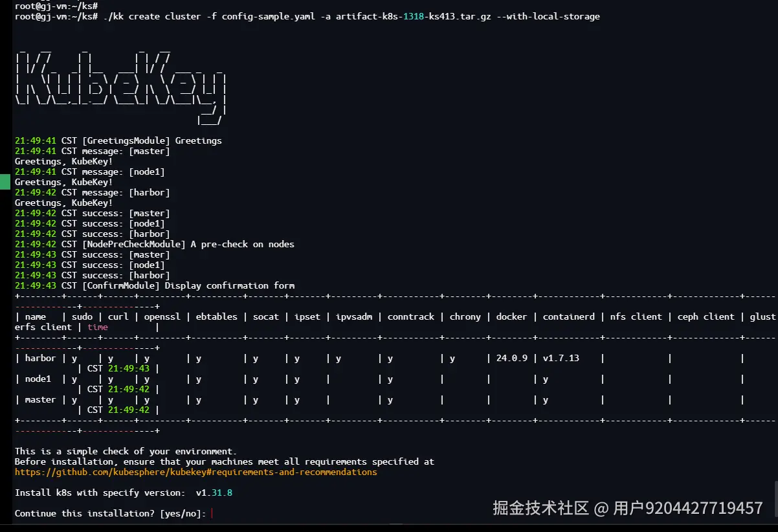Click the "containerd" table column header
Image resolution: width=778 pixels, height=532 pixels.
pyautogui.click(x=569, y=317)
